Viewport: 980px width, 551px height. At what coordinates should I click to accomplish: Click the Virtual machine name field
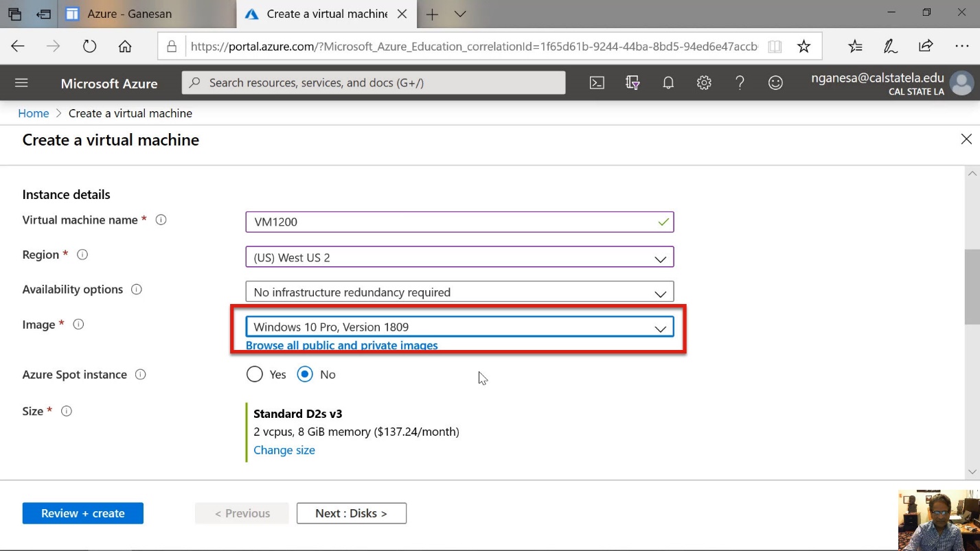[459, 222]
